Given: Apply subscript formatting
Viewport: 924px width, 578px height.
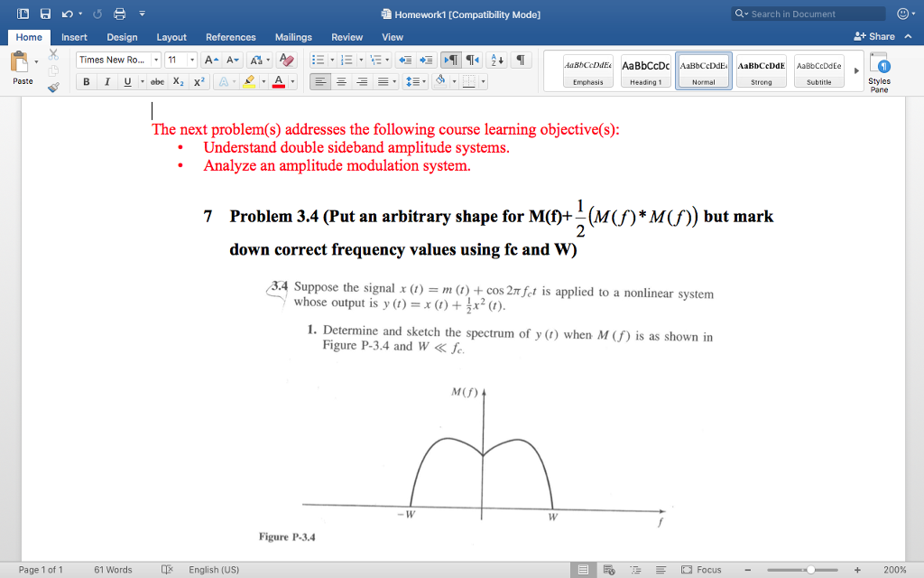Looking at the screenshot, I should [179, 80].
